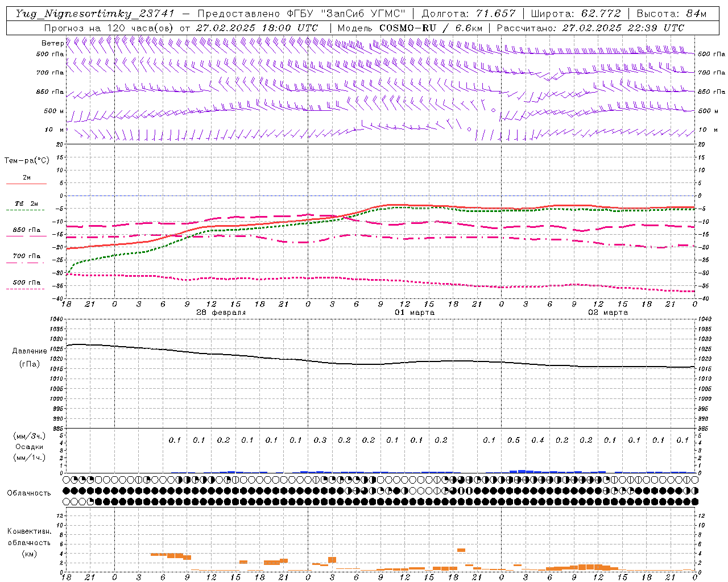Screen dimensions: 728x582
Task: Select the 0.3 precipitation amount value
Action: pos(320,440)
